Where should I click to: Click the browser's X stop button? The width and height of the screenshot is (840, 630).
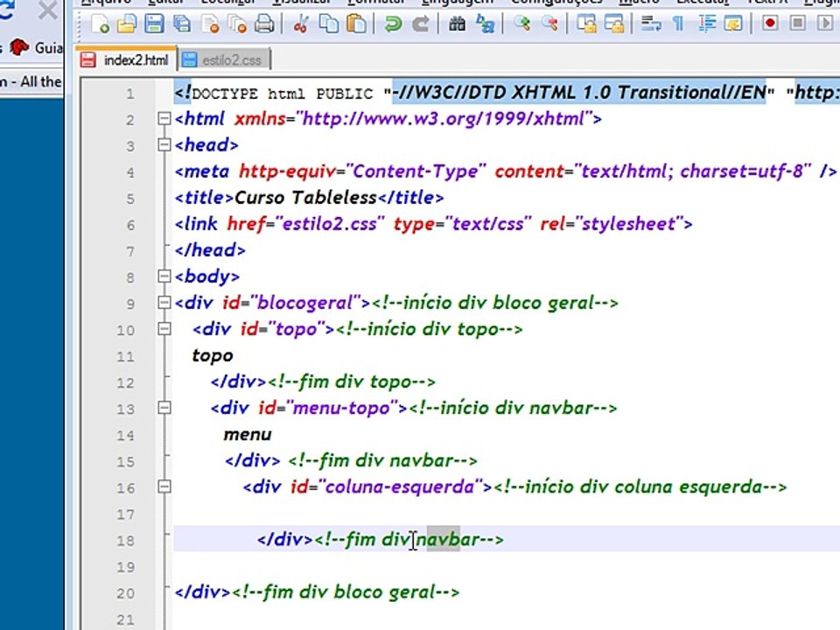click(x=48, y=10)
